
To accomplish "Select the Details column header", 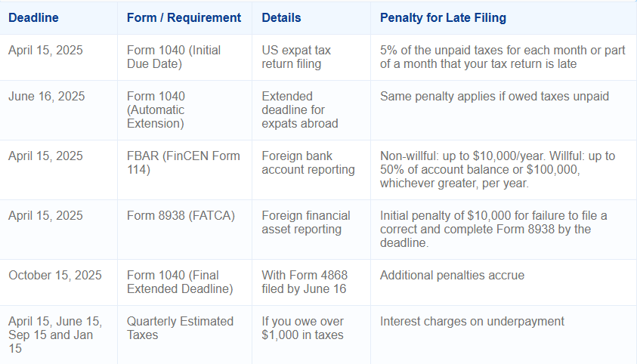I will 281,17.
